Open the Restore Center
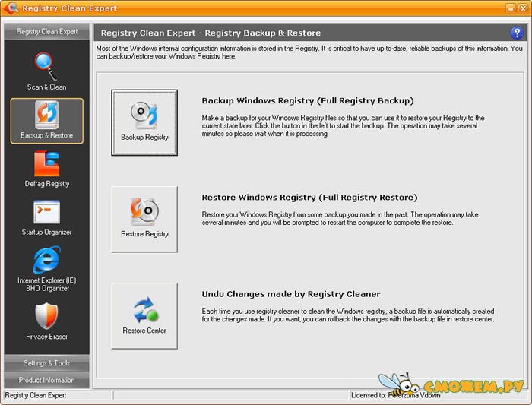532x405 pixels. tap(144, 316)
